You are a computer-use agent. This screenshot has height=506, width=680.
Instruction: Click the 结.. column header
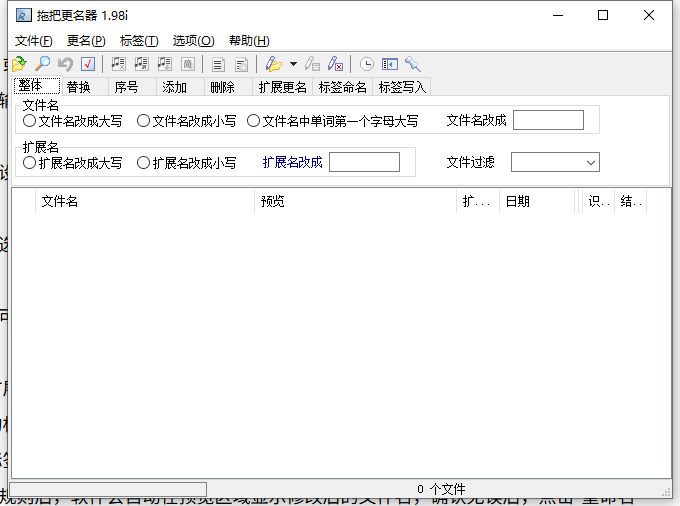[x=631, y=201]
